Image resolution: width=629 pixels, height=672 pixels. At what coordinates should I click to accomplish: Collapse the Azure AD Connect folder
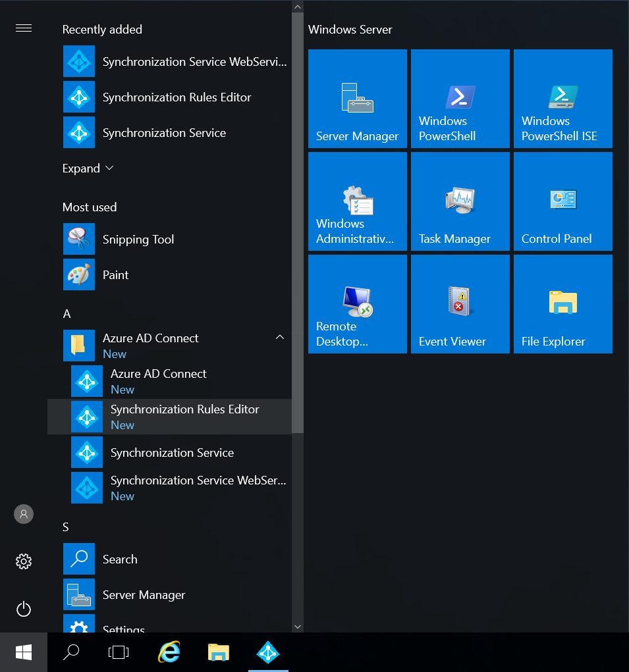[280, 337]
